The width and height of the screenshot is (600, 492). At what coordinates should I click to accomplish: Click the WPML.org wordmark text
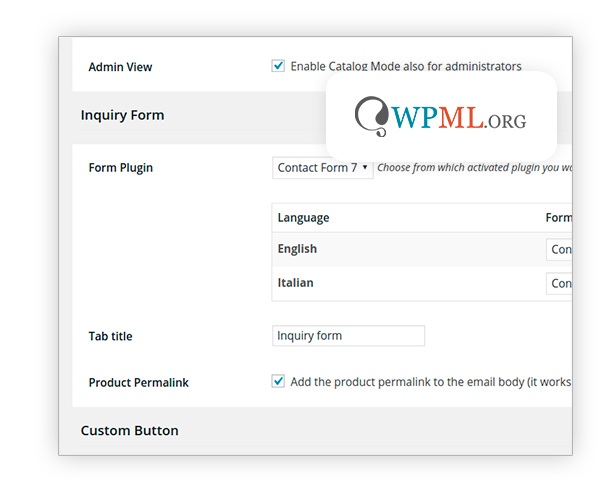pos(460,118)
